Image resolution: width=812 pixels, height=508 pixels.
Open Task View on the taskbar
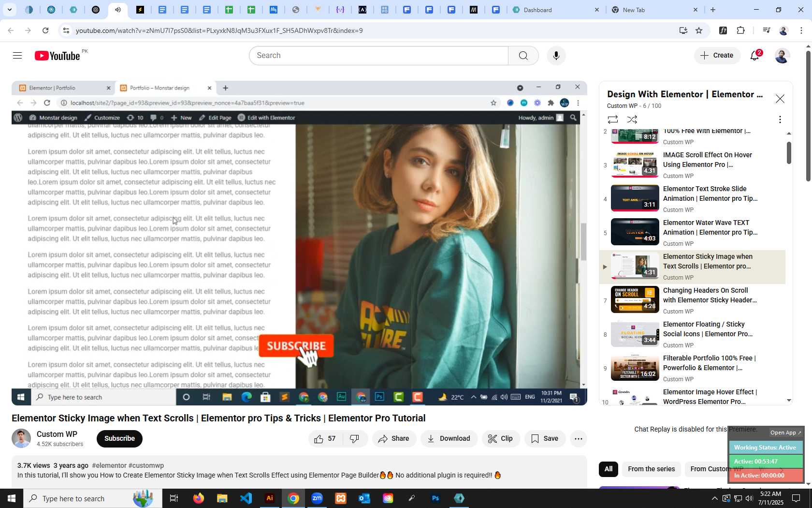coord(174,498)
